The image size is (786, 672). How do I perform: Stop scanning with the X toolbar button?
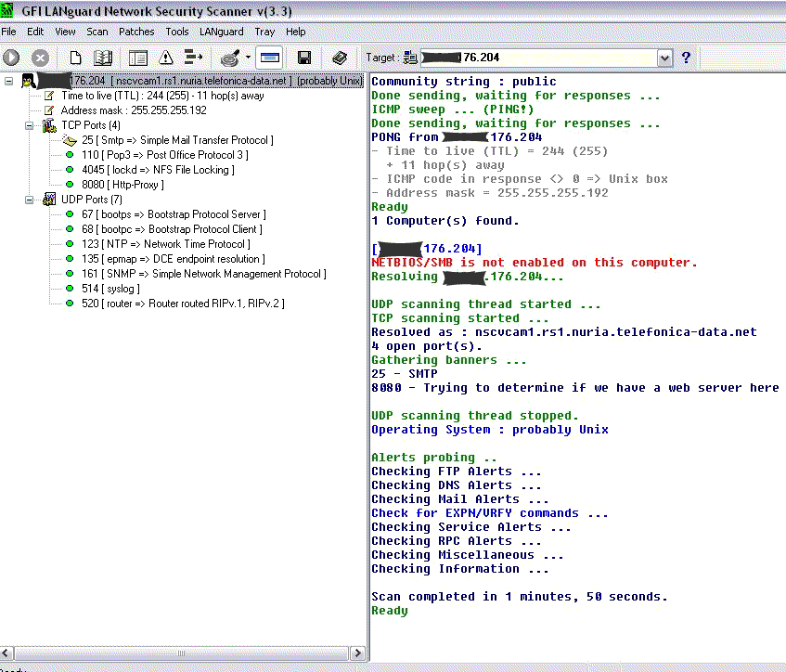click(x=40, y=58)
